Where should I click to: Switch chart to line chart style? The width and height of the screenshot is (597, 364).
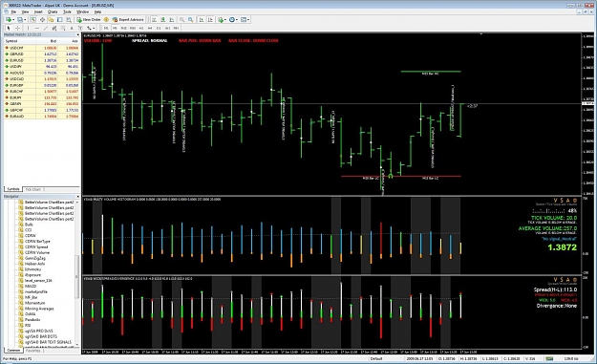172,19
